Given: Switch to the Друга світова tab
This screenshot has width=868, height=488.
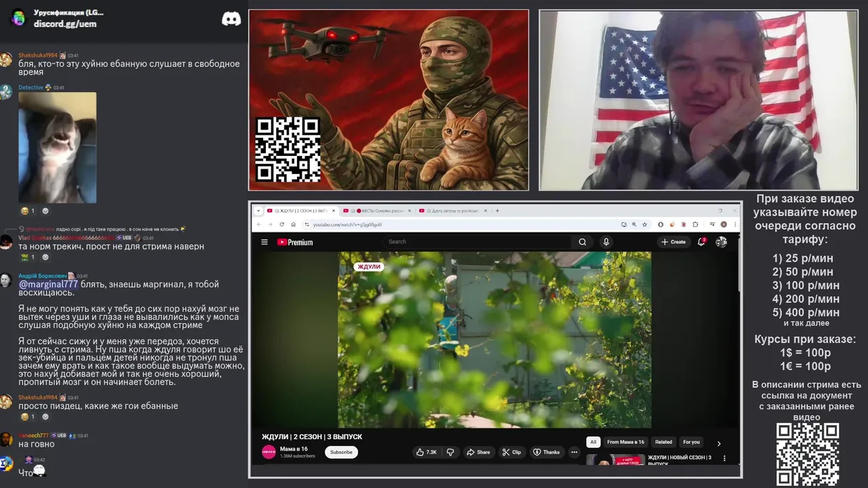Looking at the screenshot, I should pyautogui.click(x=452, y=211).
